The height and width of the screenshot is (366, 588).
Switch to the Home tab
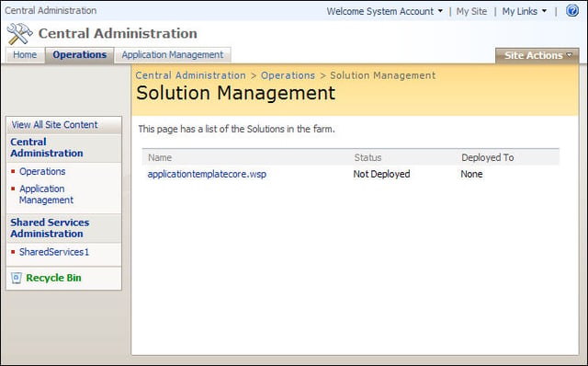click(x=25, y=55)
